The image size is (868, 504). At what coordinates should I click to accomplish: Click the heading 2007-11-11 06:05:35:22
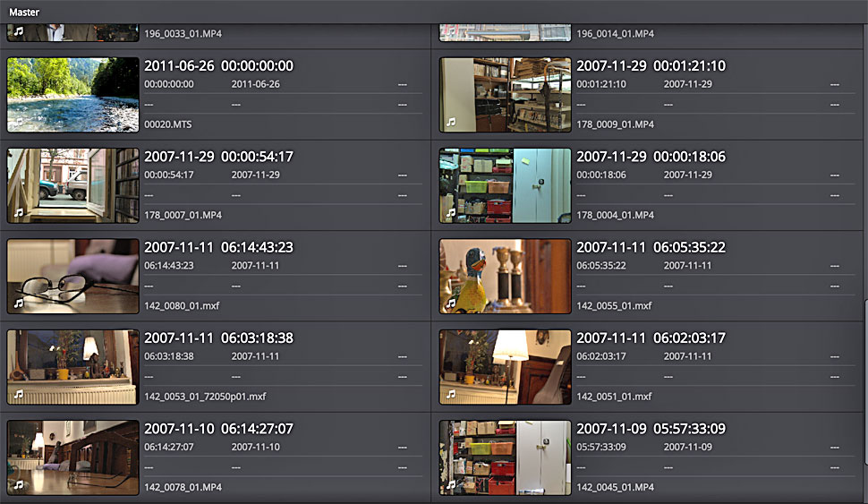(x=651, y=248)
